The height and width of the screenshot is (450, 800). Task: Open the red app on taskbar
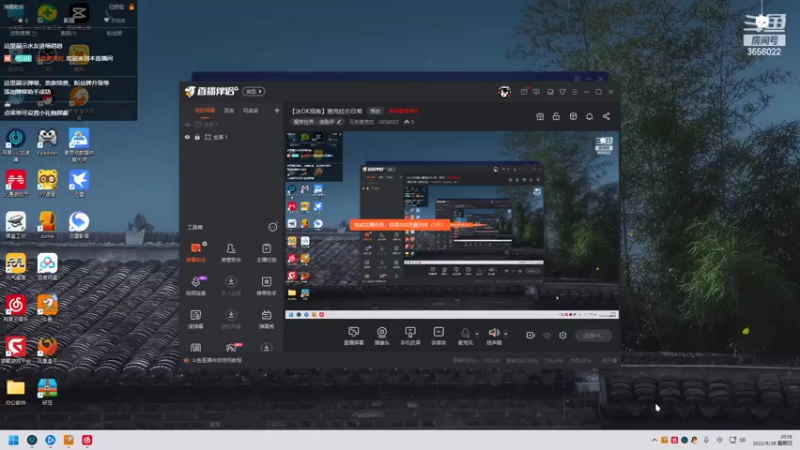pyautogui.click(x=87, y=440)
